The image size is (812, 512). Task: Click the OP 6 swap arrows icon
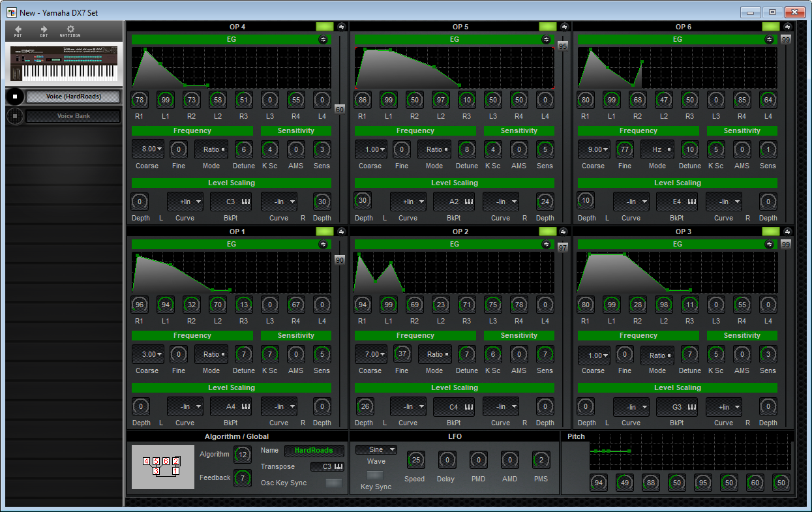point(788,27)
